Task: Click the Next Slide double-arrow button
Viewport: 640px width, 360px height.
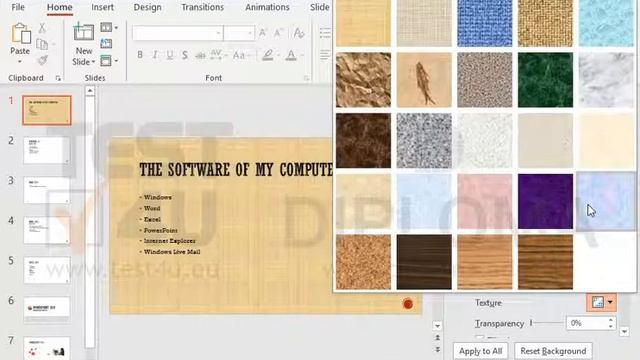Action: [x=438, y=350]
